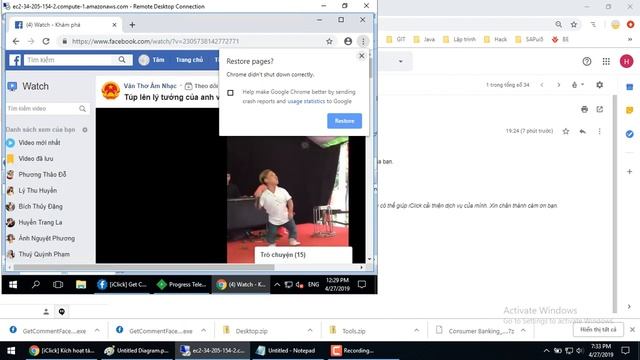Expand options for second GetCommentFace exe download
Screen dimensions: 640x360
(x=203, y=331)
